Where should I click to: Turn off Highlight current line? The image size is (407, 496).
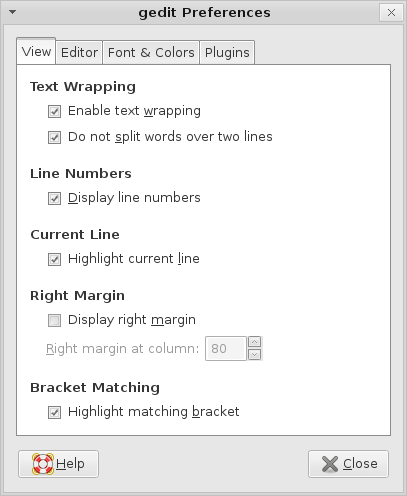(54, 259)
